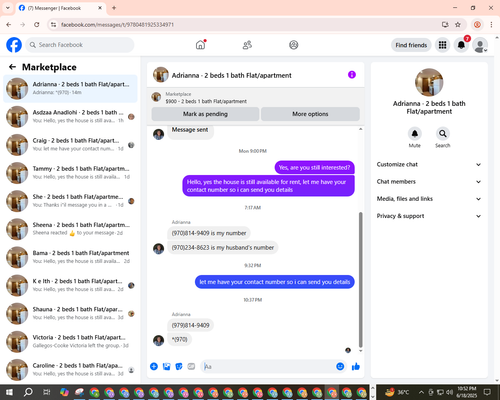The height and width of the screenshot is (400, 500).
Task: Open She conversation
Action: point(70,201)
